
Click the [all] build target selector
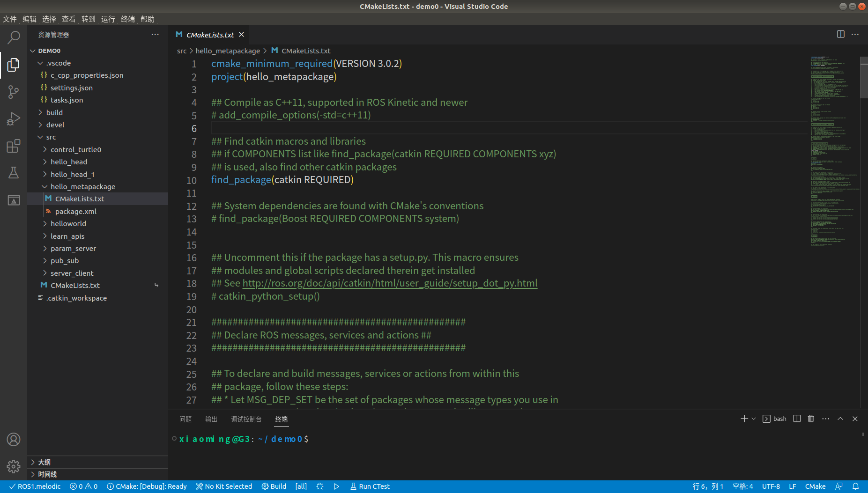pyautogui.click(x=301, y=486)
